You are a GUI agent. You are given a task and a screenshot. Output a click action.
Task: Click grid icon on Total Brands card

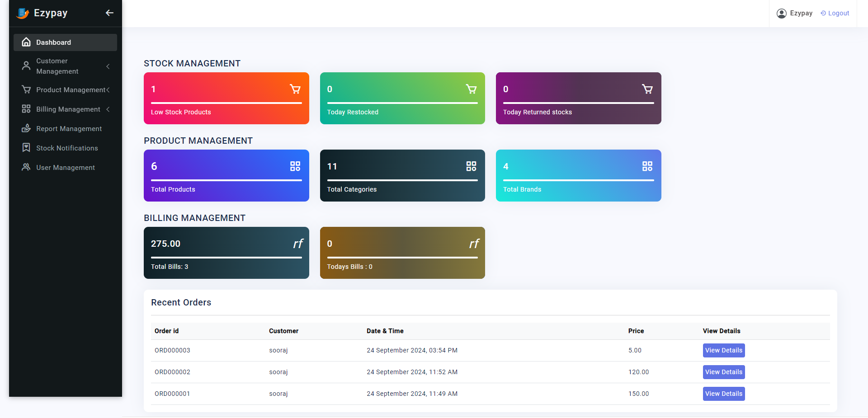tap(647, 166)
